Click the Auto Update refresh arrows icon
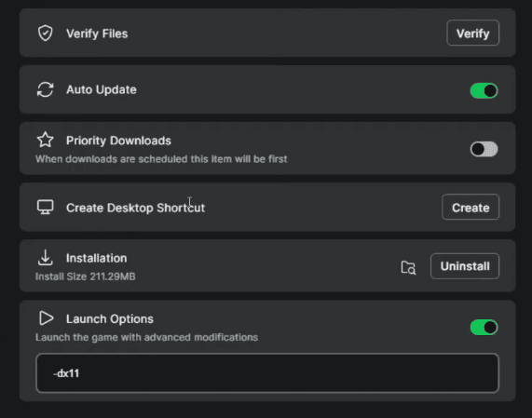 [45, 89]
